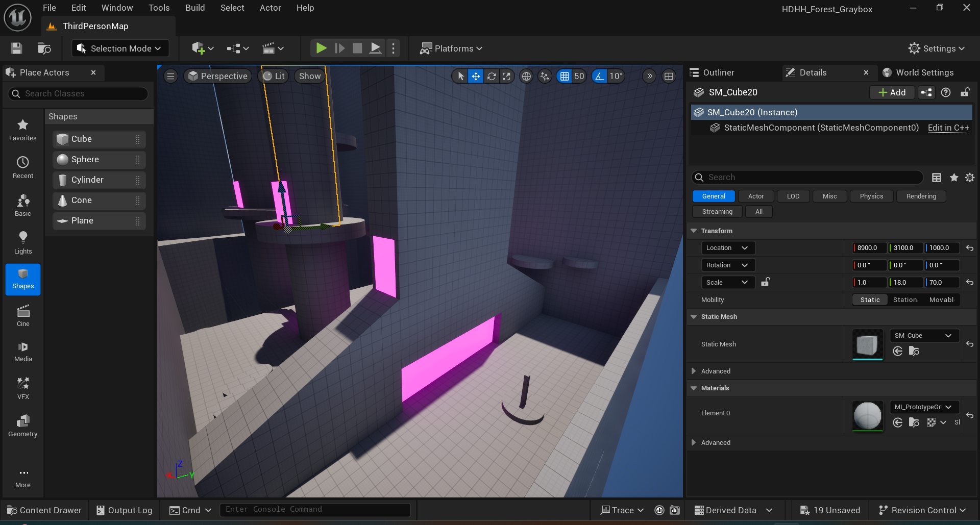Screen dimensions: 980x525
Task: Toggle the scale ratio lock
Action: tap(765, 282)
